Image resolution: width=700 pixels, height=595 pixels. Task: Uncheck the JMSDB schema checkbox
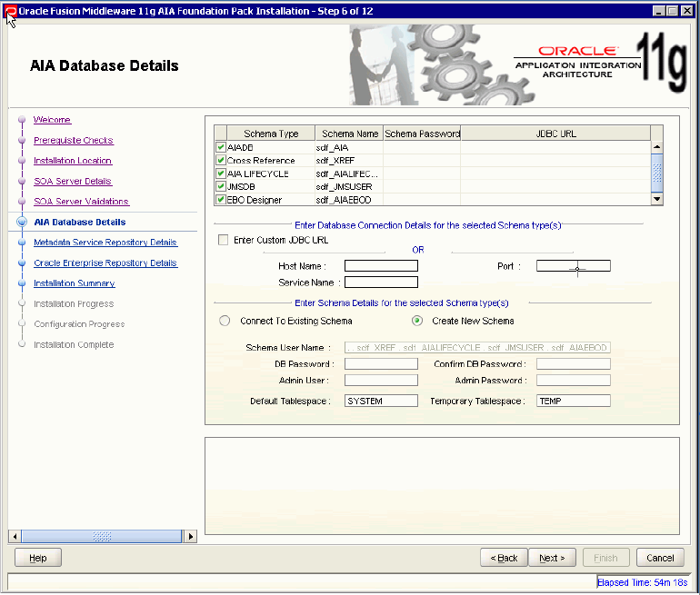[220, 186]
